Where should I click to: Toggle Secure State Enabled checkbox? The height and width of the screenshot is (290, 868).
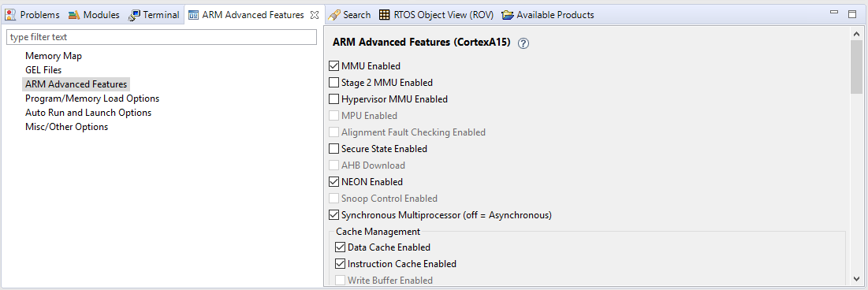click(333, 148)
